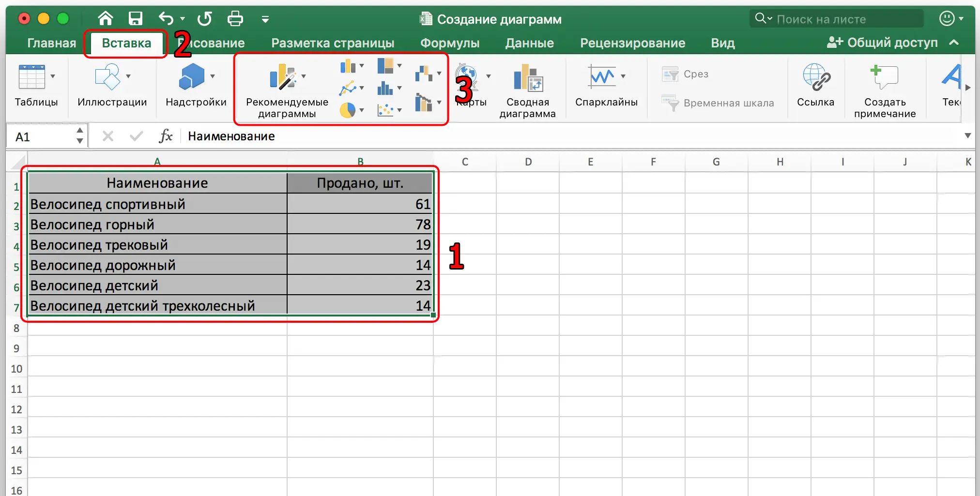Select the cell with value 78
This screenshot has height=496, width=980.
[x=360, y=224]
